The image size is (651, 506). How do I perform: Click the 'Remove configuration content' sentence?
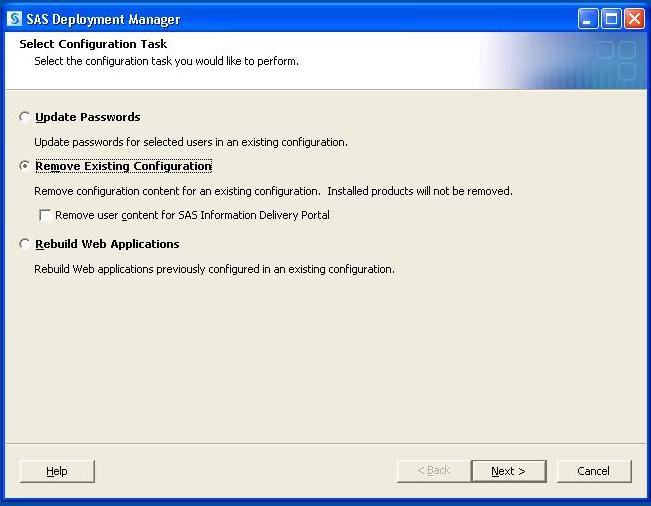click(178, 191)
